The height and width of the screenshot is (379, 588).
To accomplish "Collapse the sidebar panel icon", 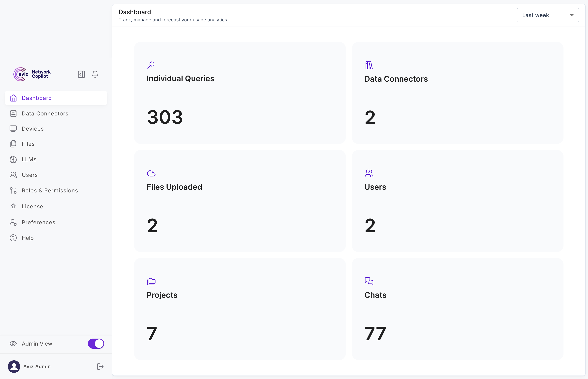I will (81, 74).
